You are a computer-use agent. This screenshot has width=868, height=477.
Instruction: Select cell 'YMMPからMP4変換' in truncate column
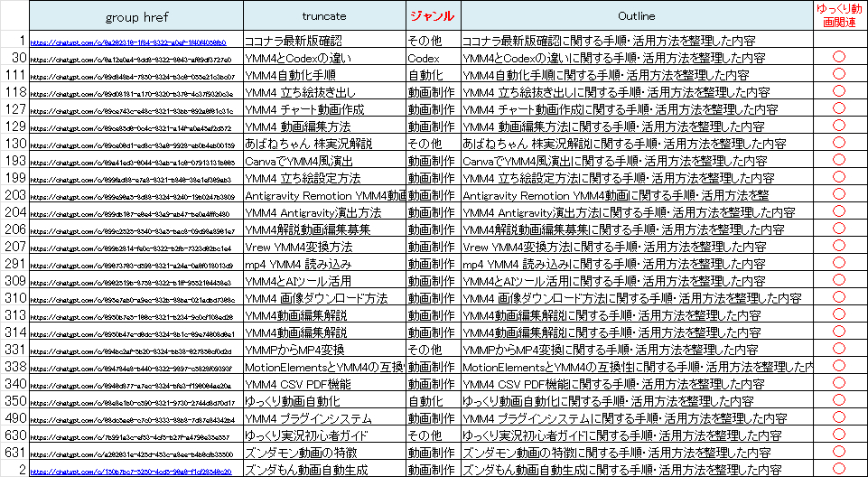click(324, 350)
